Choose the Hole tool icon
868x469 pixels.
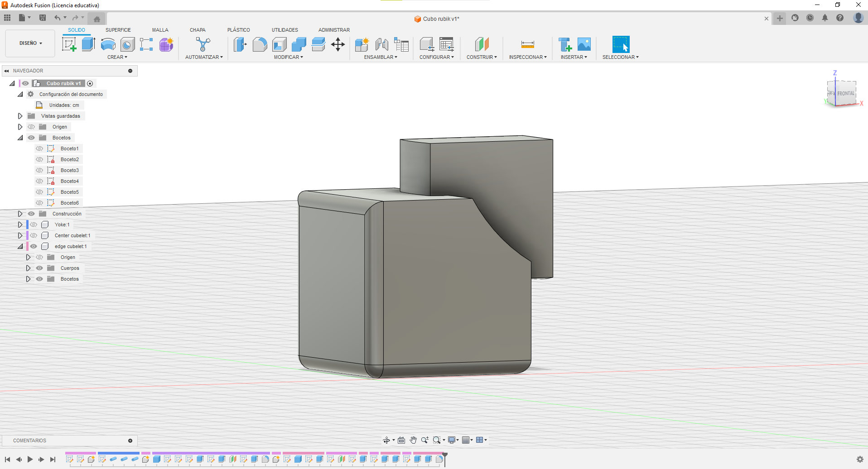[x=127, y=44]
